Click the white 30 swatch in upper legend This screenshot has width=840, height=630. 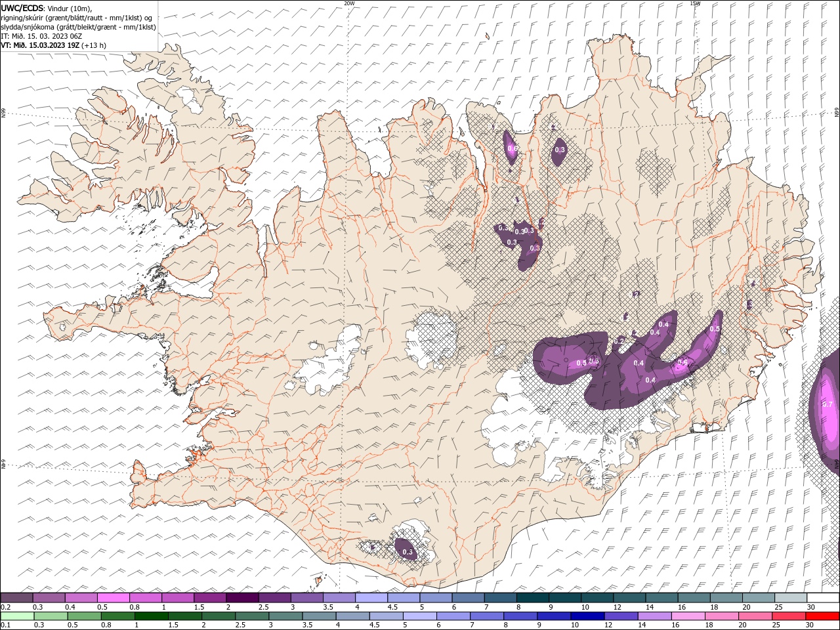click(823, 598)
